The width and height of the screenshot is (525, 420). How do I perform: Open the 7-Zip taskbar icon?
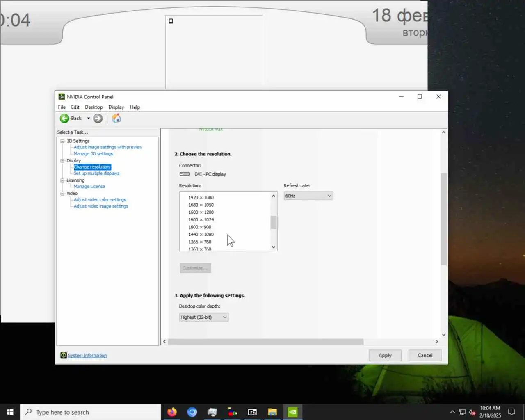click(252, 412)
